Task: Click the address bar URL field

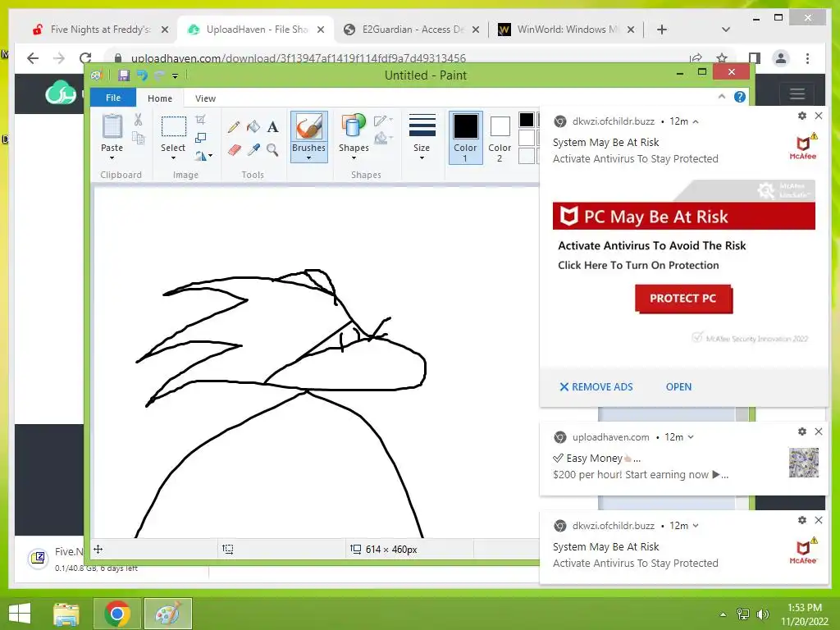Action: coord(396,58)
